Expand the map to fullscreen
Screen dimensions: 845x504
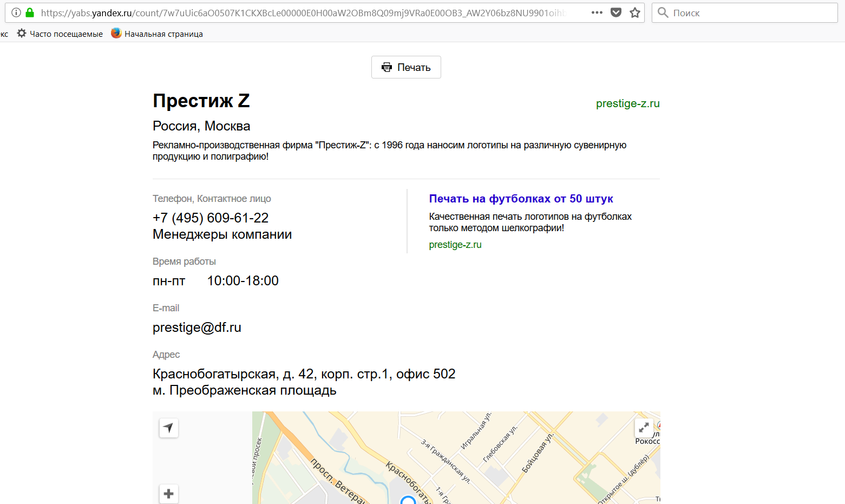(x=644, y=428)
